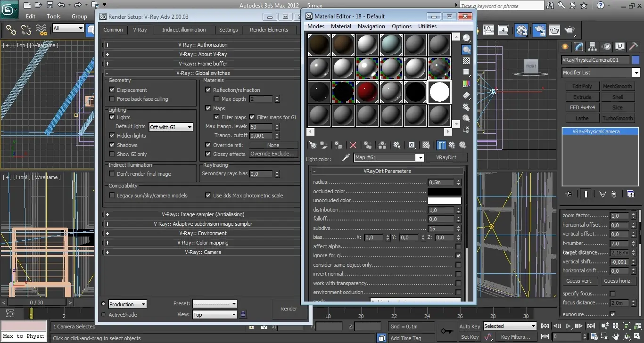Click the VRayDirt map type button
644x343 pixels.
click(x=446, y=157)
